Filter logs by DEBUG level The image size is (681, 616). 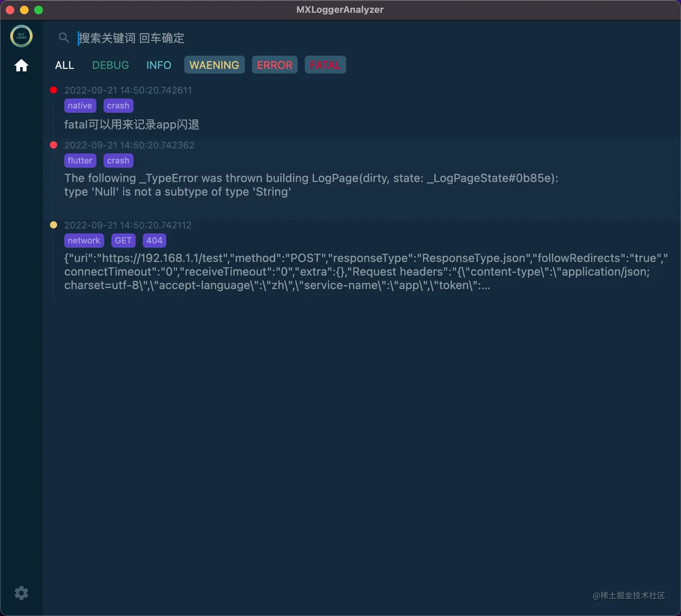pyautogui.click(x=110, y=65)
